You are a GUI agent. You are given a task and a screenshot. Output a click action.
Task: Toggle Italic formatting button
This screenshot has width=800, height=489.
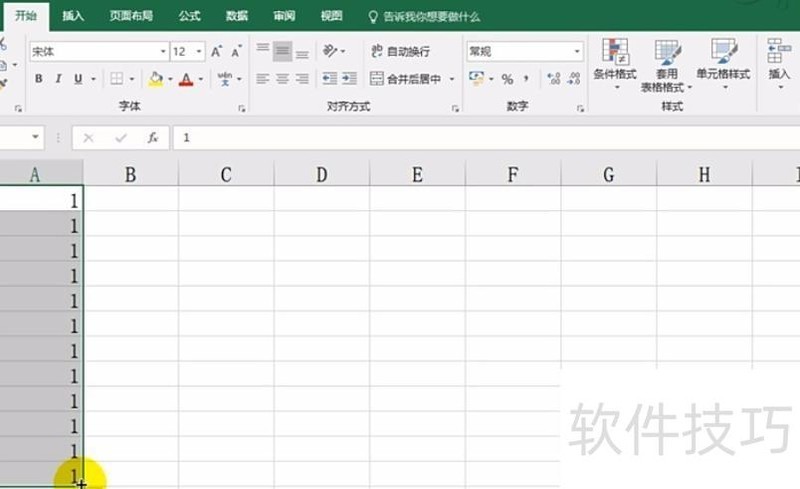point(58,79)
